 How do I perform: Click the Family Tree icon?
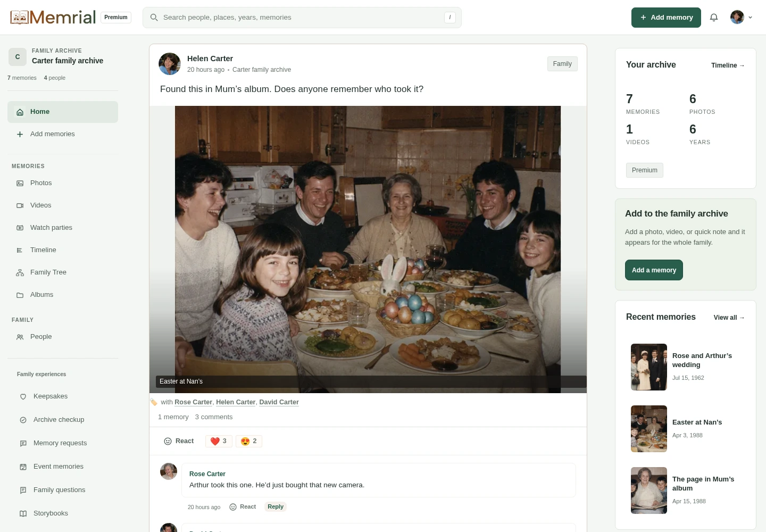tap(20, 272)
